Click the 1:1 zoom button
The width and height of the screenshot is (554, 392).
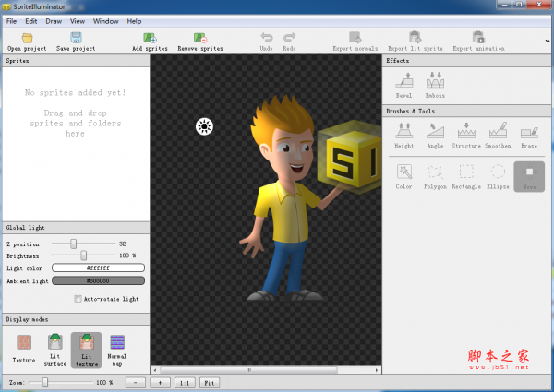click(185, 381)
